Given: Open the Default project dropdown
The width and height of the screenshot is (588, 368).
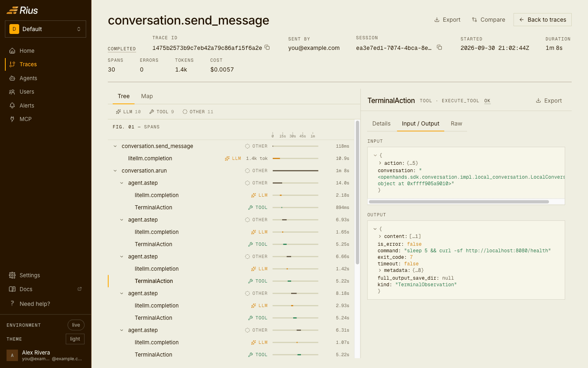Looking at the screenshot, I should pos(46,29).
